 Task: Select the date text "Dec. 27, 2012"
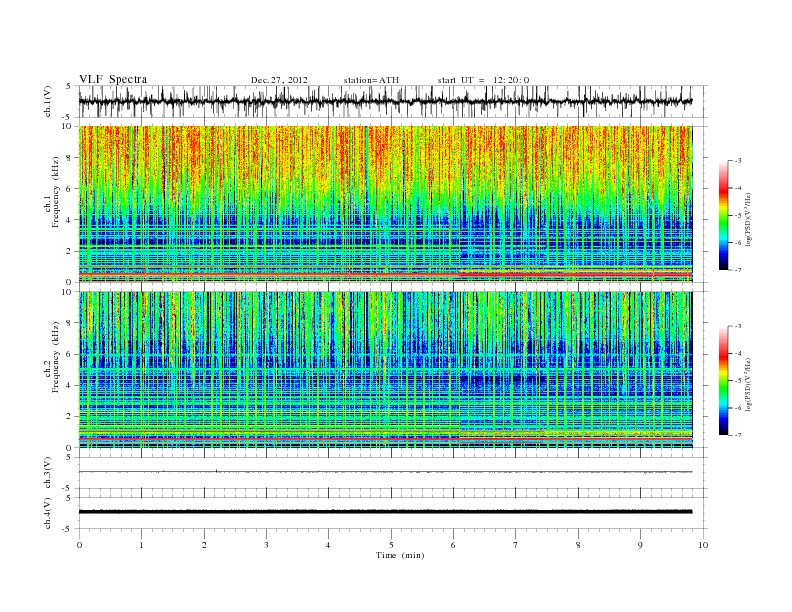279,80
